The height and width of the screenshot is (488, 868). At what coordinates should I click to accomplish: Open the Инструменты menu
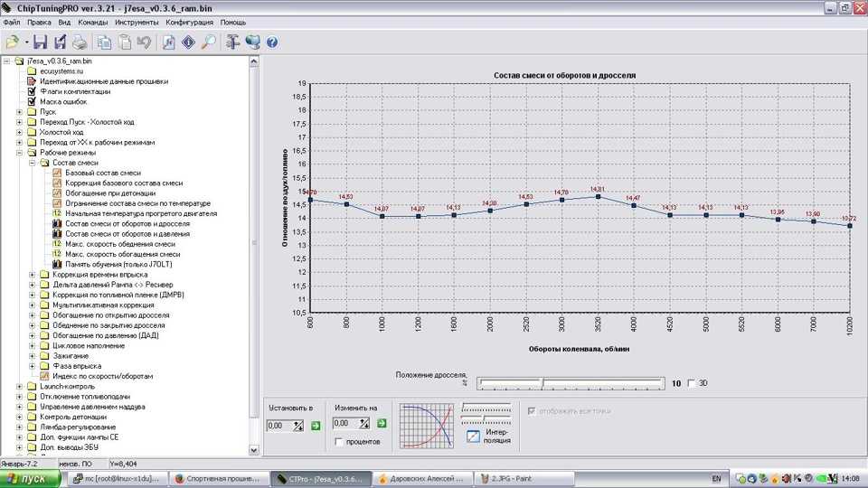tap(137, 23)
